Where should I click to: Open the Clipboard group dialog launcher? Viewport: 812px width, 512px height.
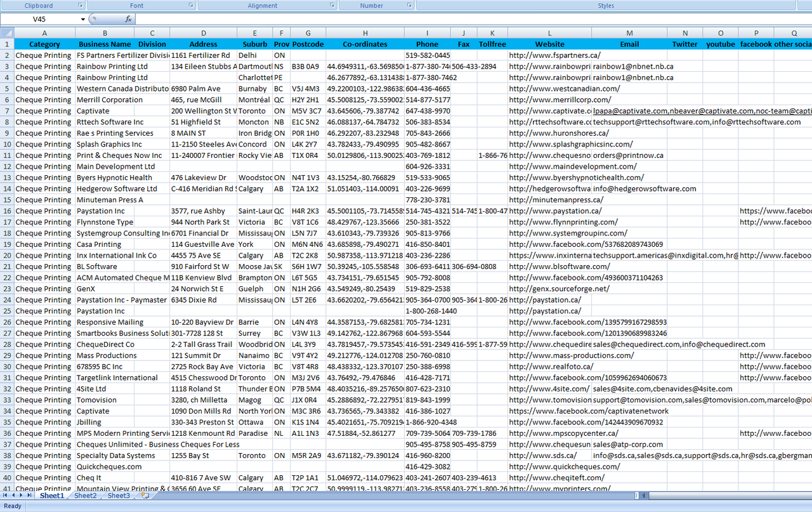(x=81, y=5)
